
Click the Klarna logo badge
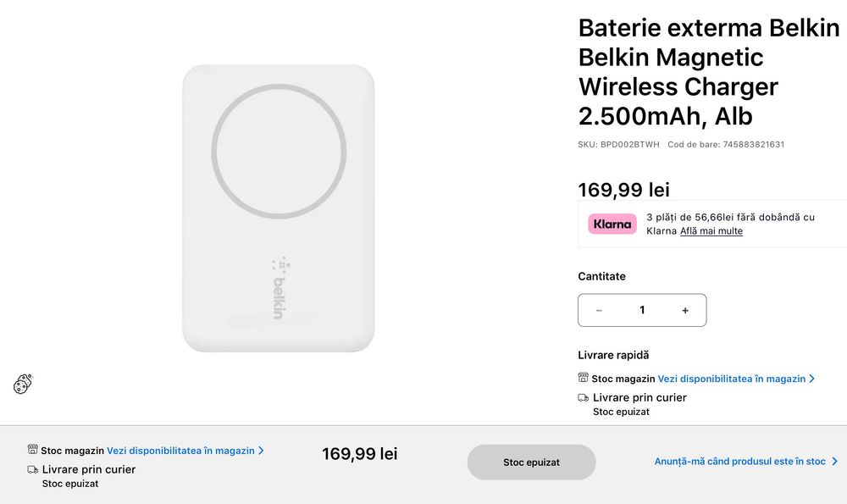click(612, 224)
